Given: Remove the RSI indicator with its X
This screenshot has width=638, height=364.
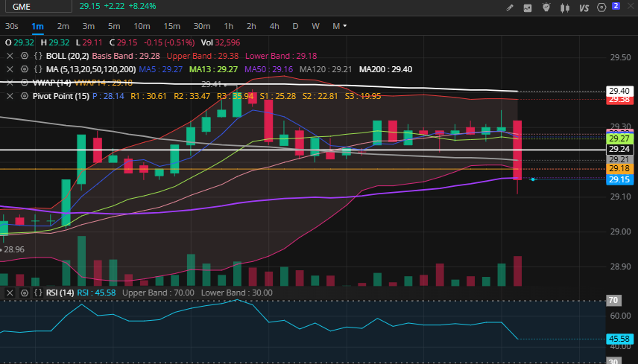Looking at the screenshot, I should pos(10,293).
